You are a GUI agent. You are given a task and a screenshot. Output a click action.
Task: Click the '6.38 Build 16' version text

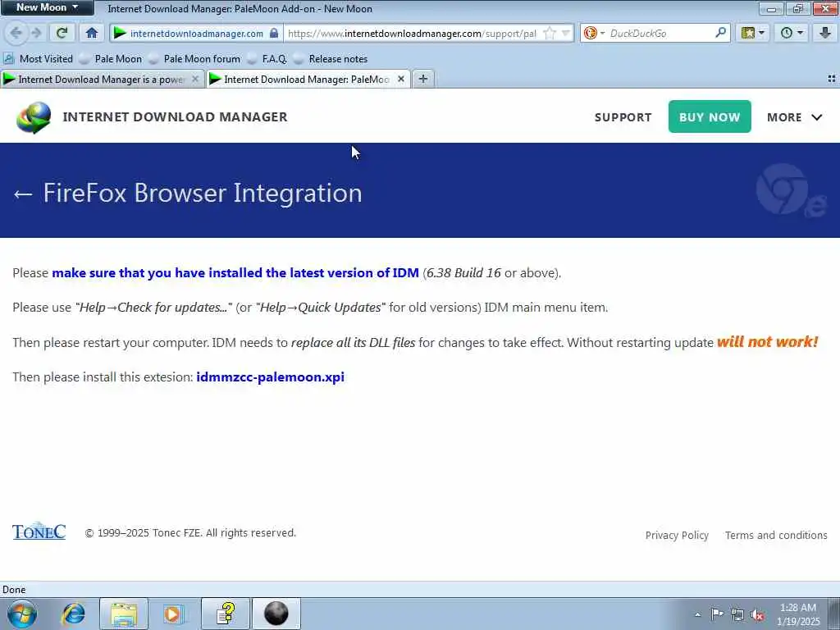[x=464, y=272]
